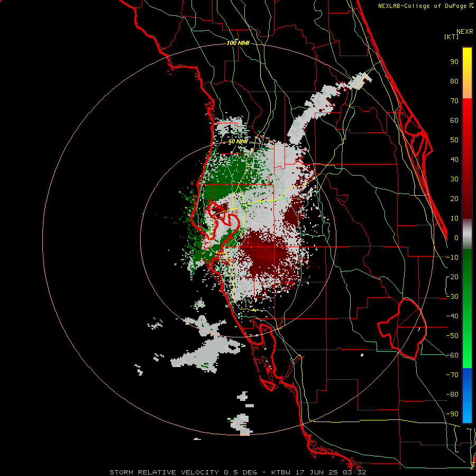Select the -20 knot scale label
Image resolution: width=476 pixels, height=476 pixels.
click(x=452, y=277)
